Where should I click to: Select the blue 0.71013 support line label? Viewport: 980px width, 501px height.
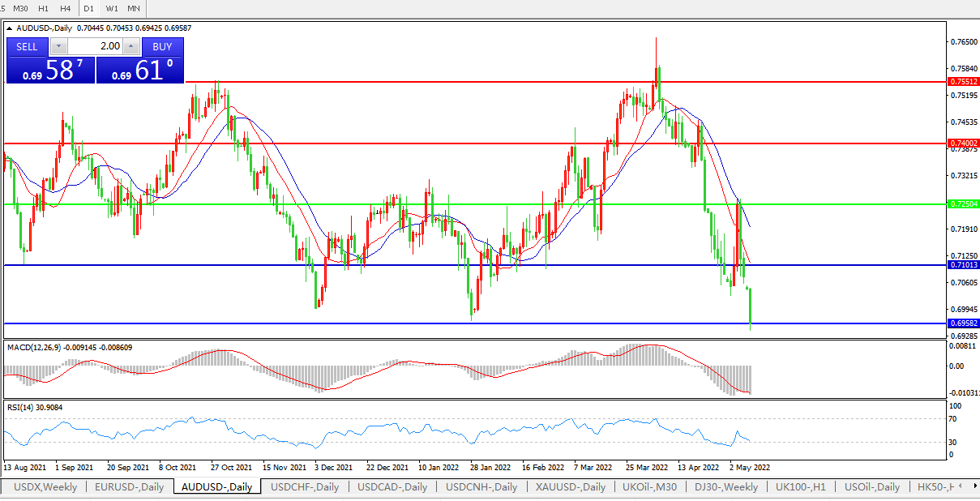tap(964, 265)
